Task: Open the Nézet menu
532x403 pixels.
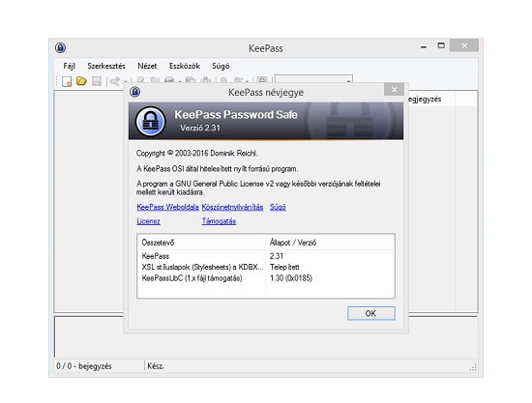Action: coord(147,66)
